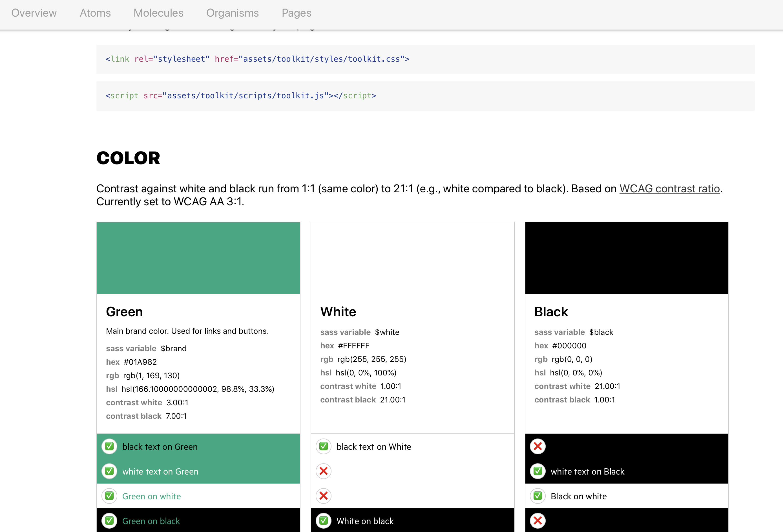Click 'Green on black' label
Screen dimensions: 783x532
tap(151, 521)
